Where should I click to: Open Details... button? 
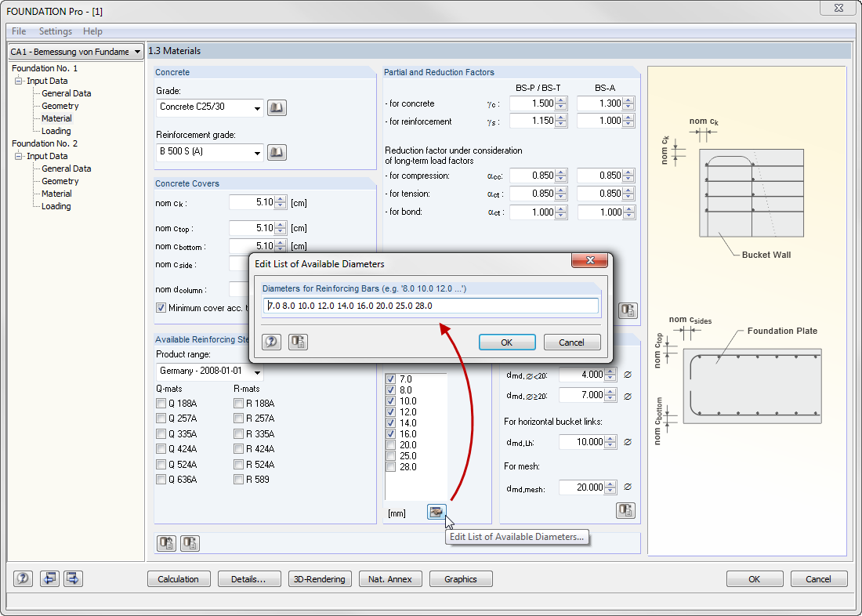(248, 578)
